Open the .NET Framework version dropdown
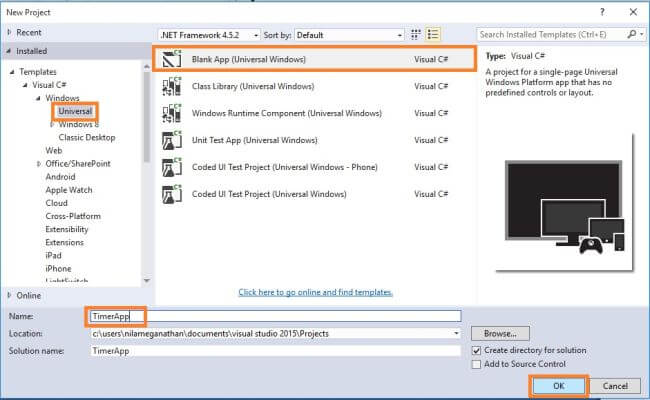650x400 pixels. coord(209,35)
